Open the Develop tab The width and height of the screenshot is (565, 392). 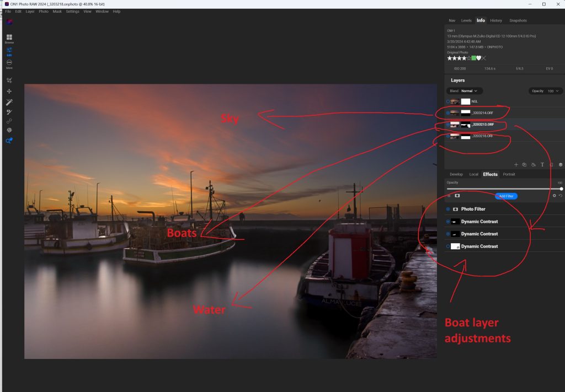click(x=457, y=174)
